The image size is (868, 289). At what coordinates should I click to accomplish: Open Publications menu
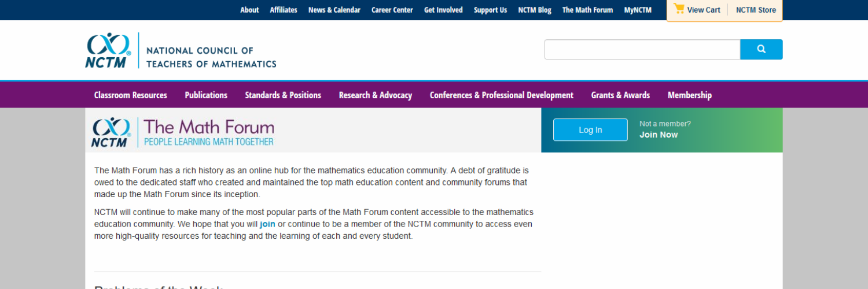pos(206,95)
